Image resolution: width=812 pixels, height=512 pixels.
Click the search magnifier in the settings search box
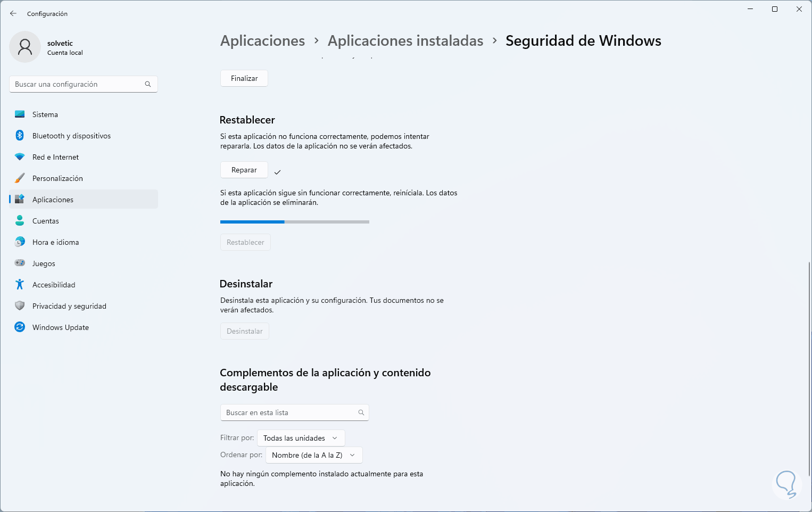(x=148, y=84)
